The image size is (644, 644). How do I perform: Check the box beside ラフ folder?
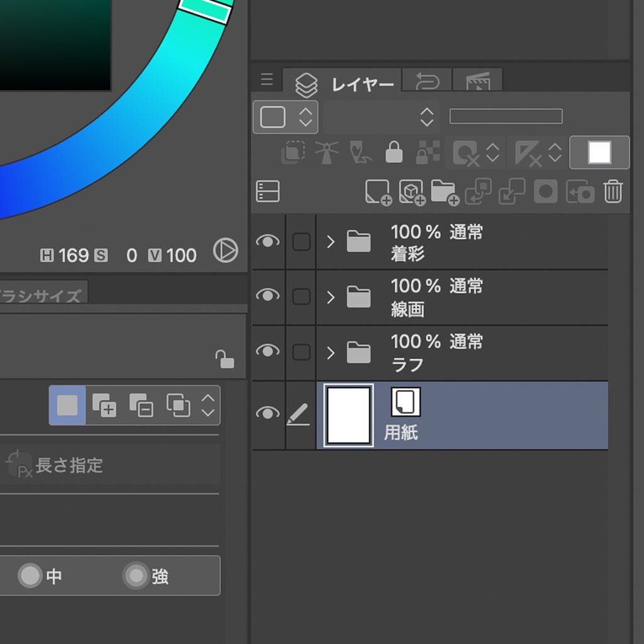tap(301, 352)
